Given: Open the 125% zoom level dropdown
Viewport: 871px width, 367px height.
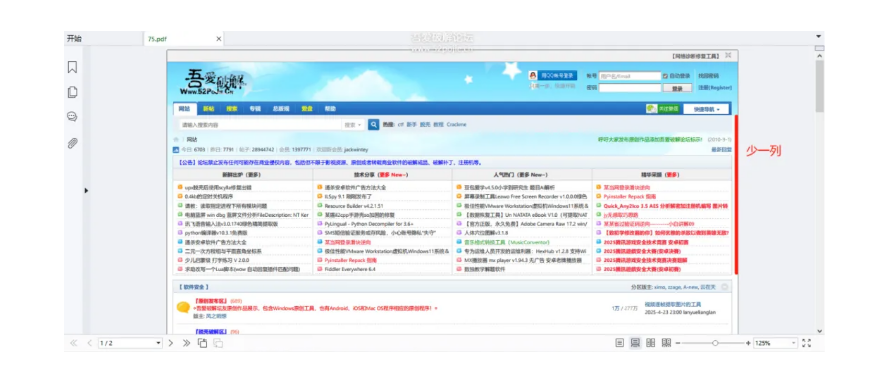Looking at the screenshot, I should click(x=775, y=343).
